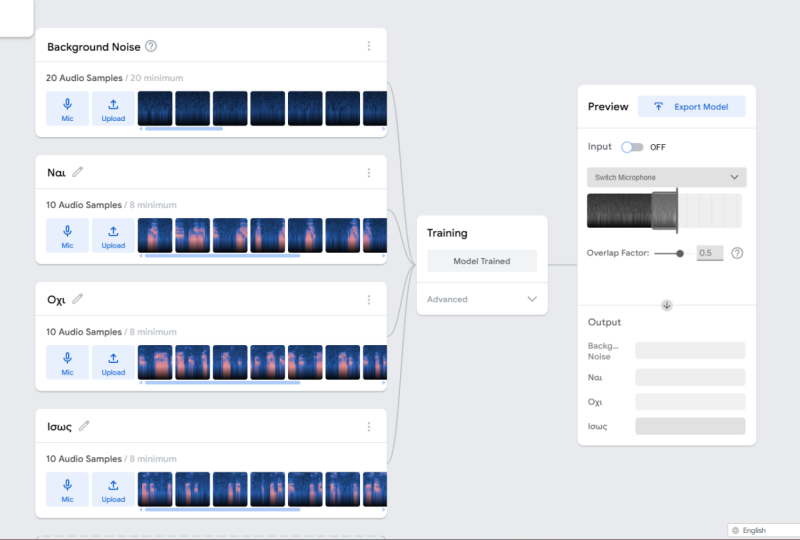This screenshot has height=540, width=800.
Task: Expand the Advanced training settings
Action: click(x=482, y=299)
